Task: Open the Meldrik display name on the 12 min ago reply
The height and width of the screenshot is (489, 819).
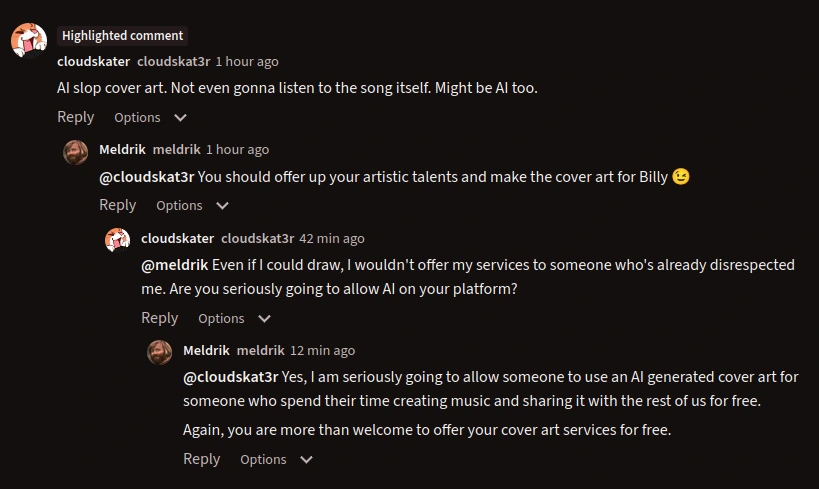Action: point(206,350)
